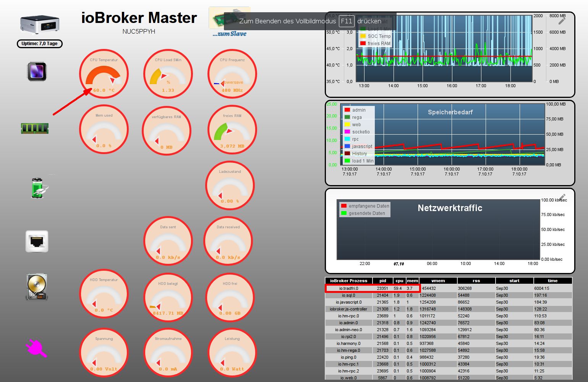Edit the Netzwerktraffic chart via pencil icon
The height and width of the screenshot is (382, 588).
tap(562, 197)
